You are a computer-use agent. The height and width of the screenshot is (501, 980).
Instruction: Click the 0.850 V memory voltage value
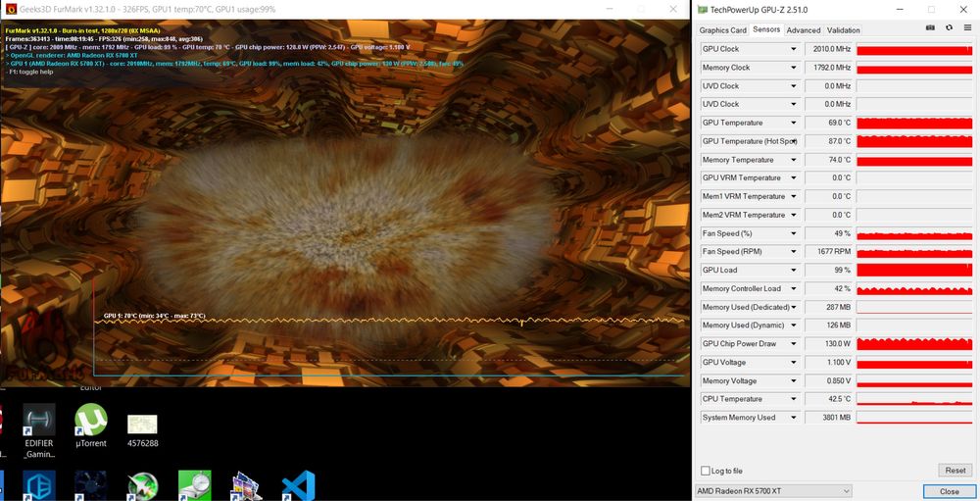click(828, 381)
